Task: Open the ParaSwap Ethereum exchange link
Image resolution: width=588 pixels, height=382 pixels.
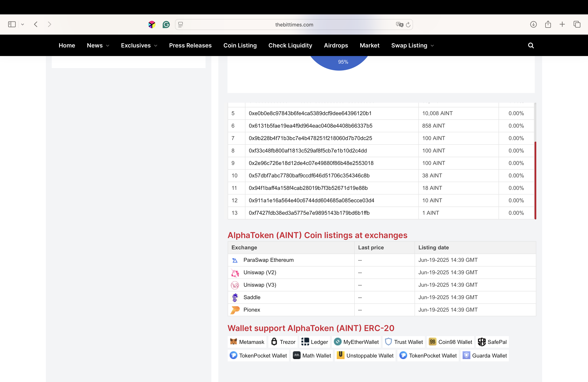Action: tap(269, 260)
